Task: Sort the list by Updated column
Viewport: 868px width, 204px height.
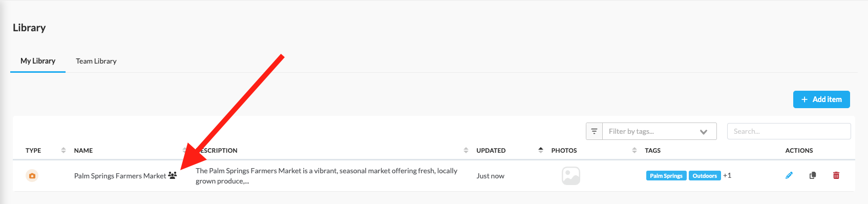Action: (x=541, y=150)
